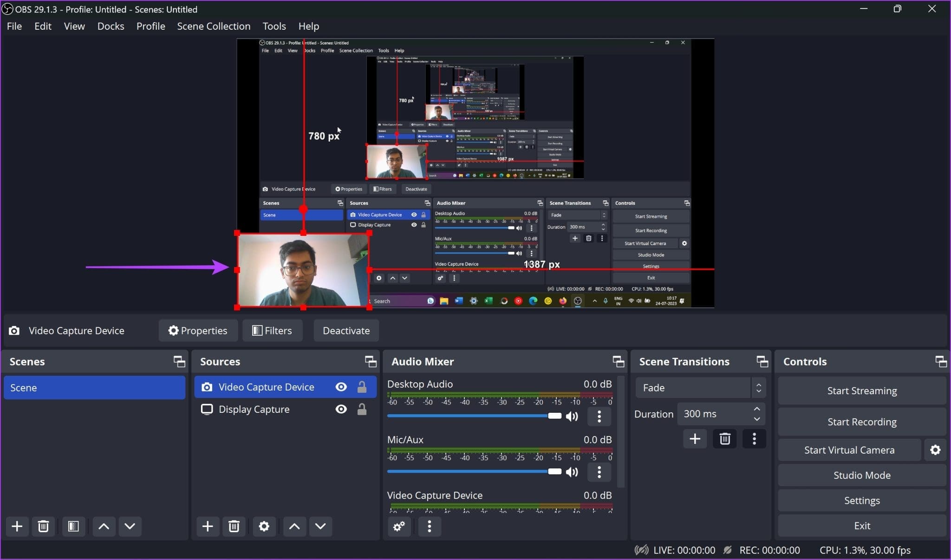
Task: Click the Start Recording button
Action: pos(862,421)
